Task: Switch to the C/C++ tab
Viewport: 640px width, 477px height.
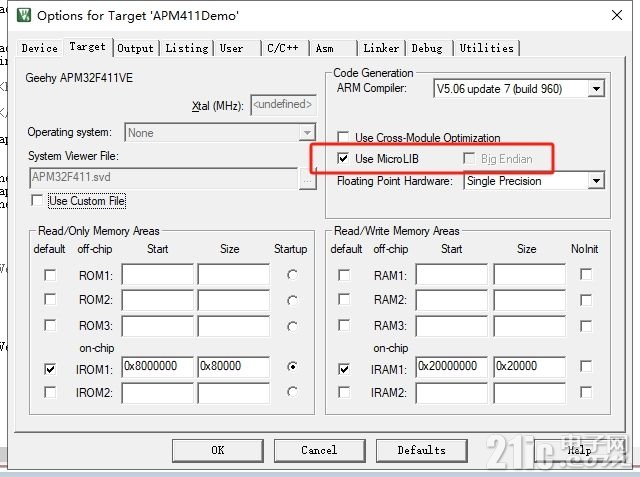Action: point(284,48)
